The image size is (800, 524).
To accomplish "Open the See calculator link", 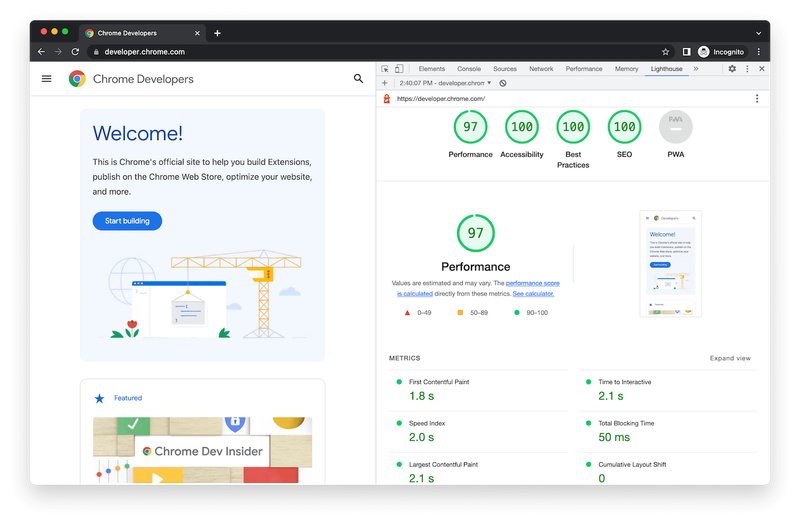I will pos(533,294).
